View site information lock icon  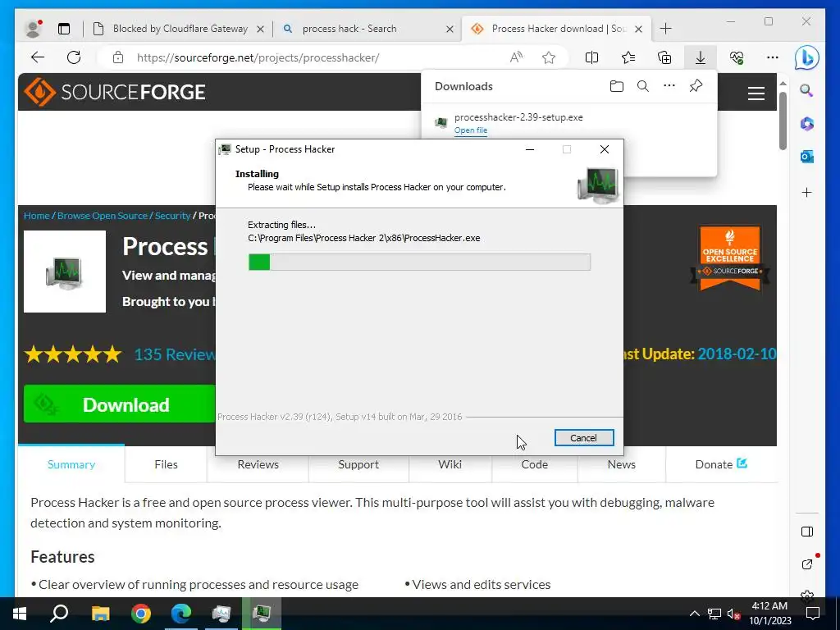pos(118,57)
